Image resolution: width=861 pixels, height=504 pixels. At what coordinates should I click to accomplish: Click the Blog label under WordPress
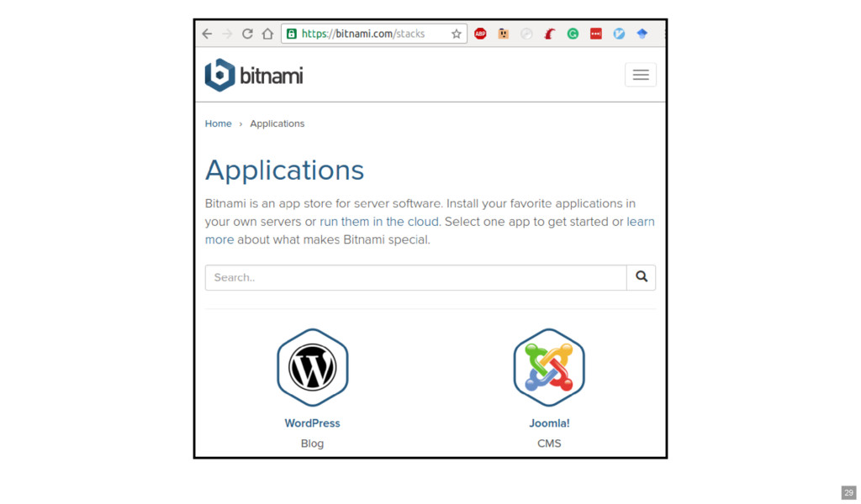pyautogui.click(x=312, y=444)
